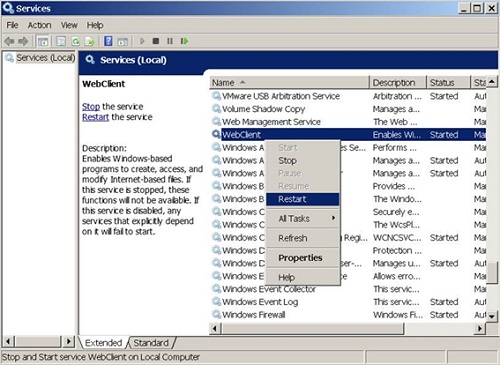Switch to the Extended tab
Image resolution: width=500 pixels, height=365 pixels.
tap(104, 343)
